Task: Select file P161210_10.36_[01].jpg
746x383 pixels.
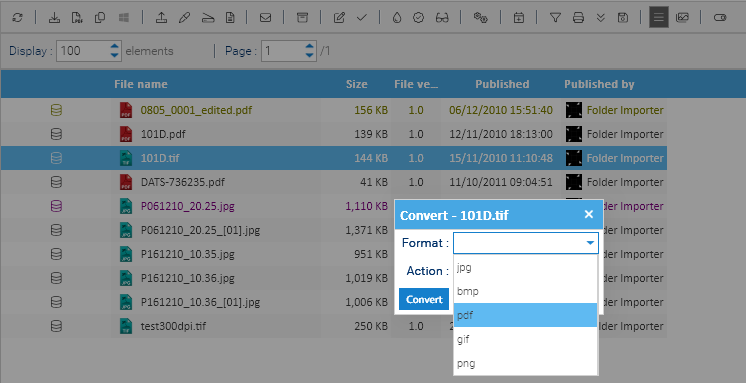Action: 200,302
